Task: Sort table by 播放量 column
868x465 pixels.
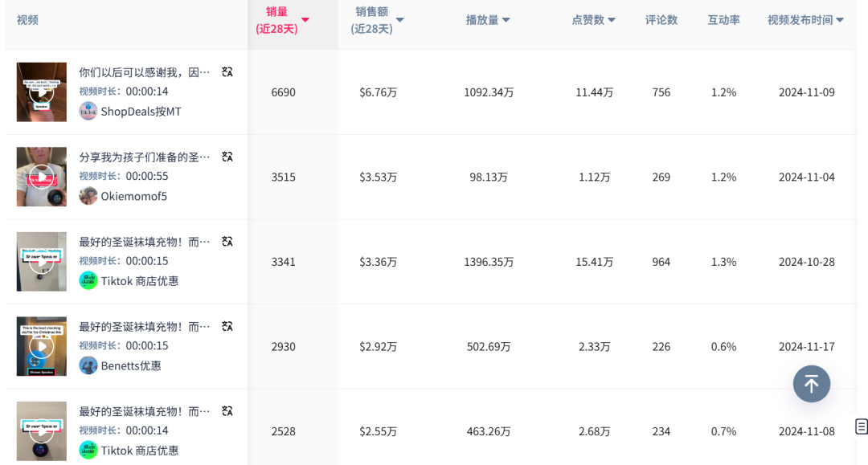Action: 506,20
